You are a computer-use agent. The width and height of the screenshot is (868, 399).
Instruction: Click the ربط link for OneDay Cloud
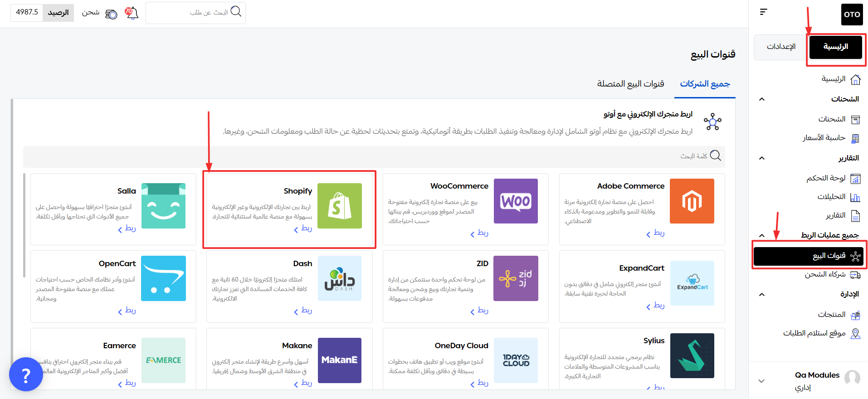pos(479,383)
